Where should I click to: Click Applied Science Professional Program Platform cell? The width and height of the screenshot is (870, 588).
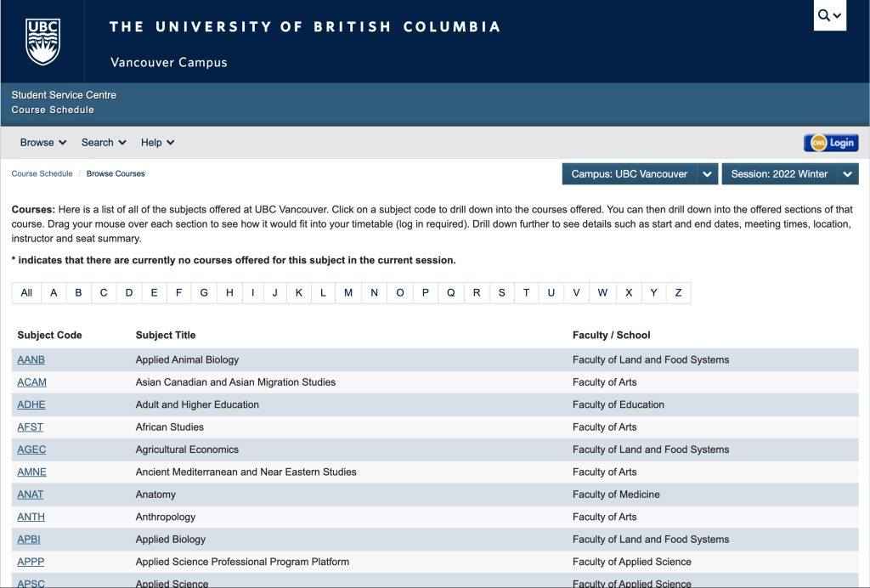point(242,562)
